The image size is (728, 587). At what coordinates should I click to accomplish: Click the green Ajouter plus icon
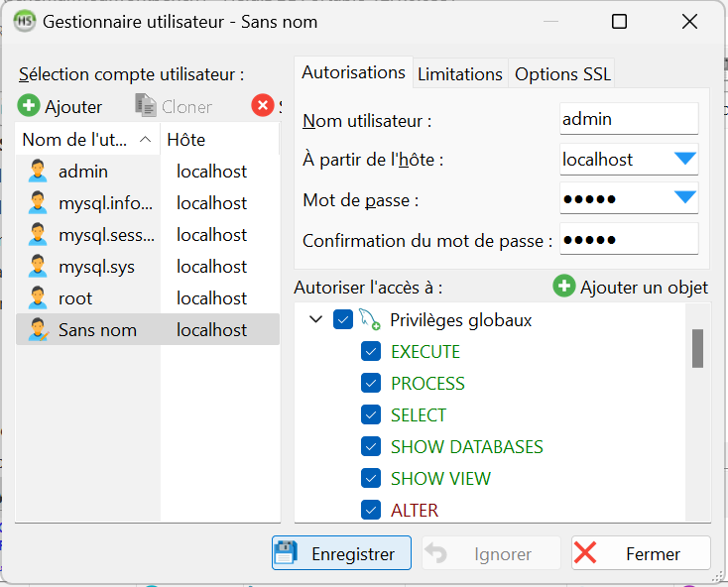tap(29, 106)
